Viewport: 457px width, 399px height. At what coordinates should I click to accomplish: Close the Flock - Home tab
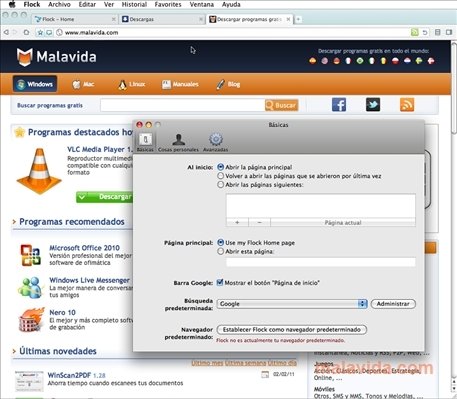tap(113, 19)
